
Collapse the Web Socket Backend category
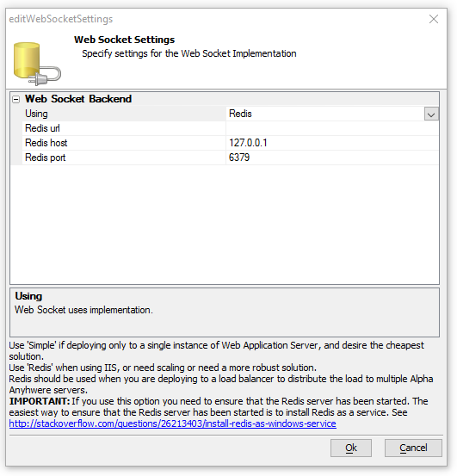point(15,99)
